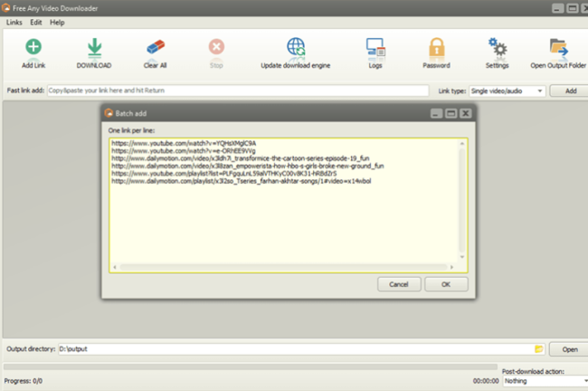Click the Batch add dialog logo icon
This screenshot has height=391, width=588.
point(109,113)
